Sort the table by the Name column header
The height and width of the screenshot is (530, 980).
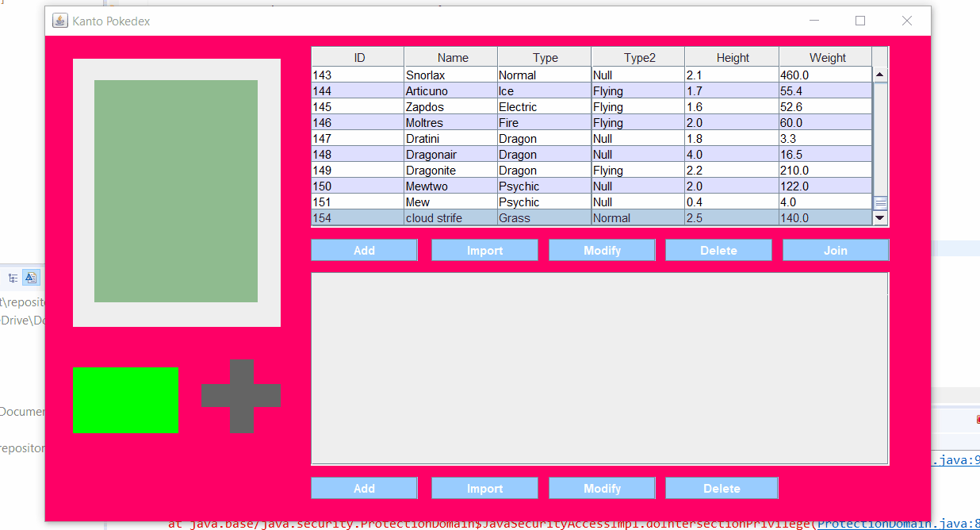450,56
